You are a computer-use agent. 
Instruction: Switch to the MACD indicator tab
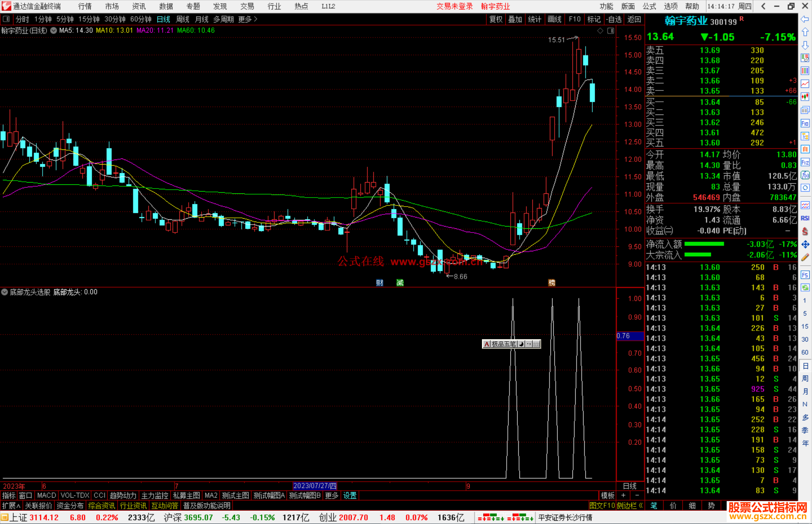[x=46, y=495]
